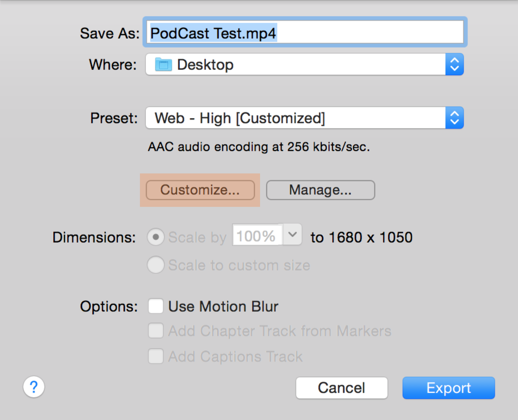518x420 pixels.
Task: Click the 100% scale value field
Action: pos(257,236)
